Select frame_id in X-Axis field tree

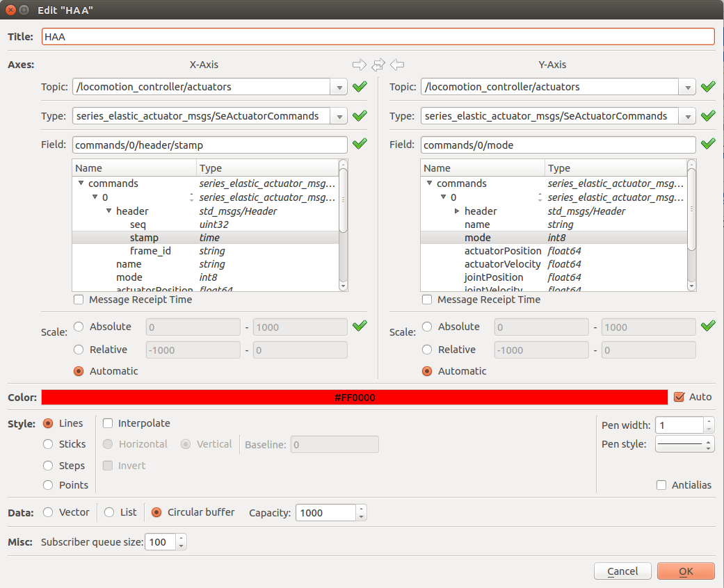150,251
